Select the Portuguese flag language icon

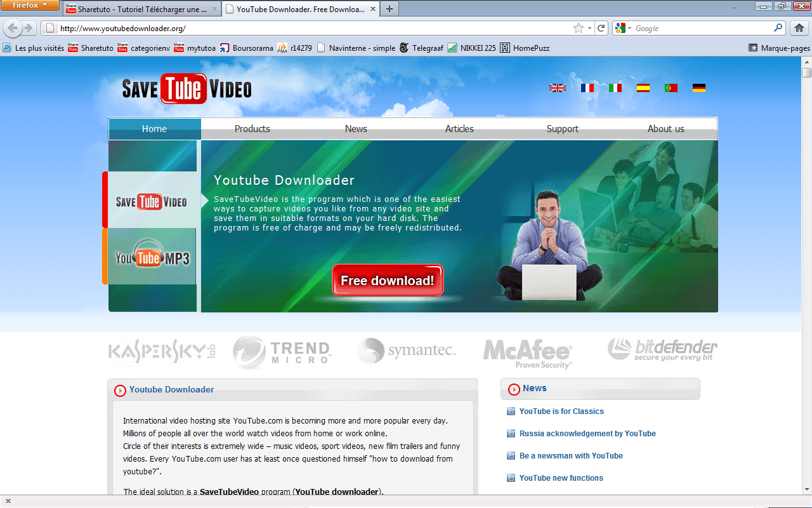click(671, 88)
